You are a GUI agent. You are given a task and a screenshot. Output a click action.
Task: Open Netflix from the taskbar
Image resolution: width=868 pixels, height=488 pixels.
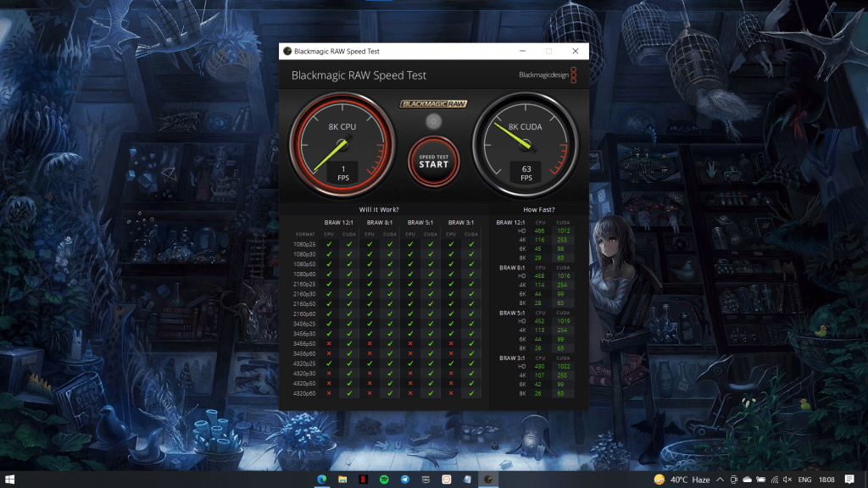(363, 480)
